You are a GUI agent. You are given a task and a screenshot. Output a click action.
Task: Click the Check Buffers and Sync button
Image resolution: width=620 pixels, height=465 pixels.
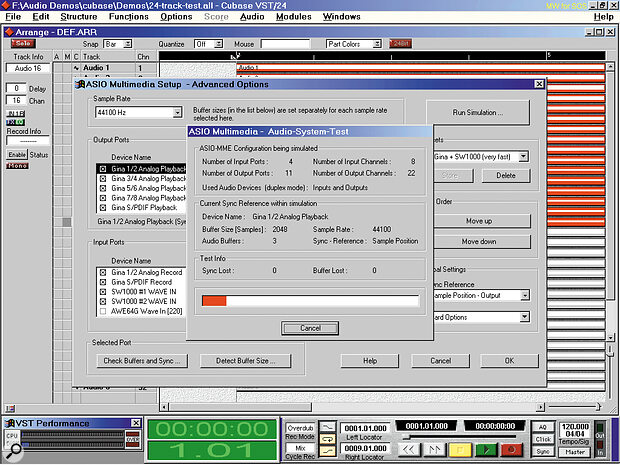pos(142,361)
